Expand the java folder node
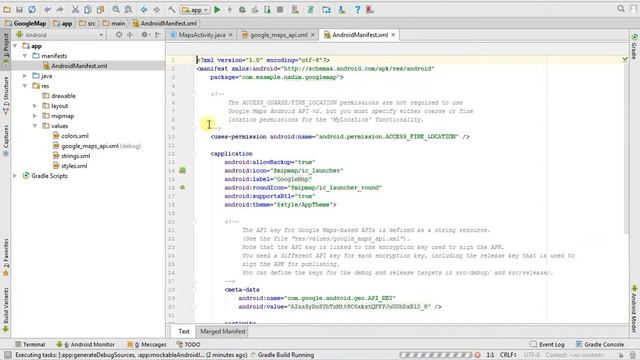This screenshot has height=360, width=640. point(25,76)
